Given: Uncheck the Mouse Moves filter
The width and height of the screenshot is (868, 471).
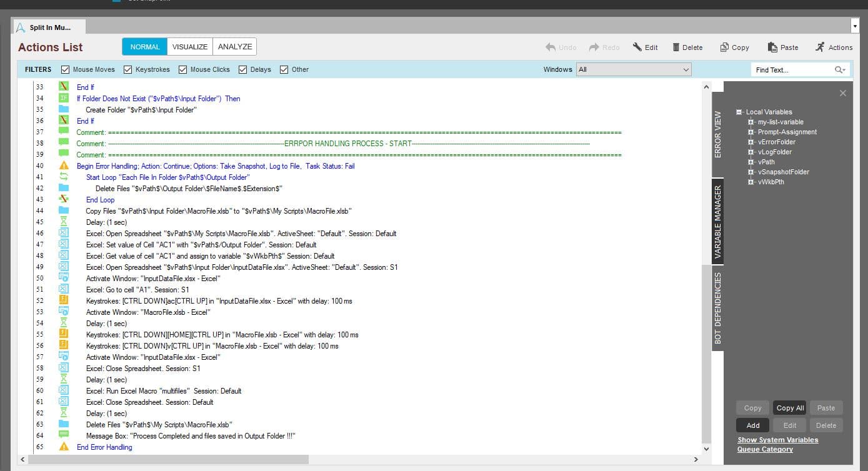Looking at the screenshot, I should click(65, 69).
